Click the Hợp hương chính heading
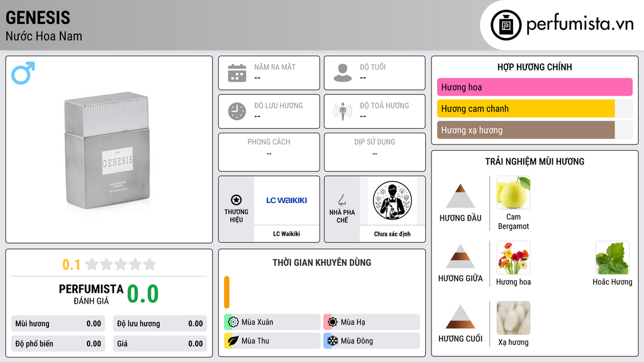The width and height of the screenshot is (644, 362). point(535,67)
